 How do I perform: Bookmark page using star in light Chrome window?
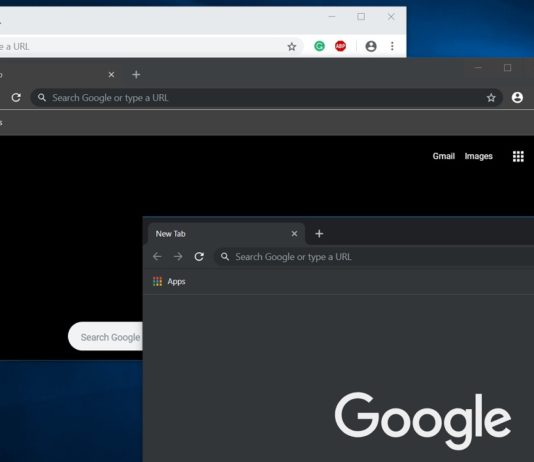click(292, 46)
